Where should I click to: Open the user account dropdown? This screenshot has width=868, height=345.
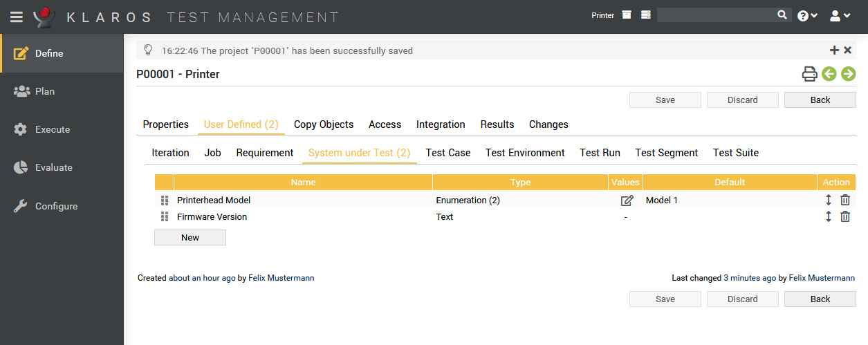[x=840, y=15]
